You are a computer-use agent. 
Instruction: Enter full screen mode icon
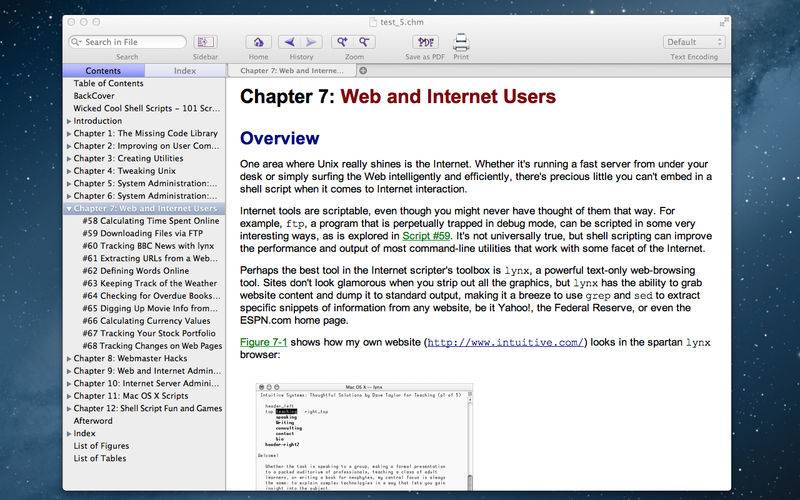coord(723,22)
